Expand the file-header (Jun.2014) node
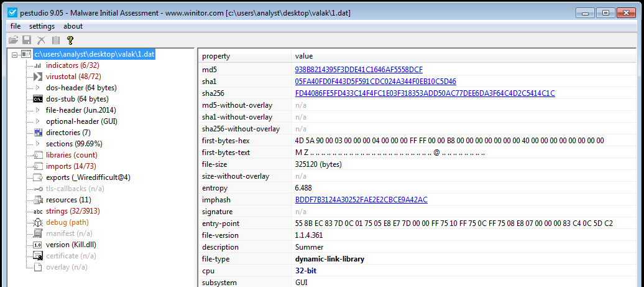The height and width of the screenshot is (287, 644). (38, 110)
